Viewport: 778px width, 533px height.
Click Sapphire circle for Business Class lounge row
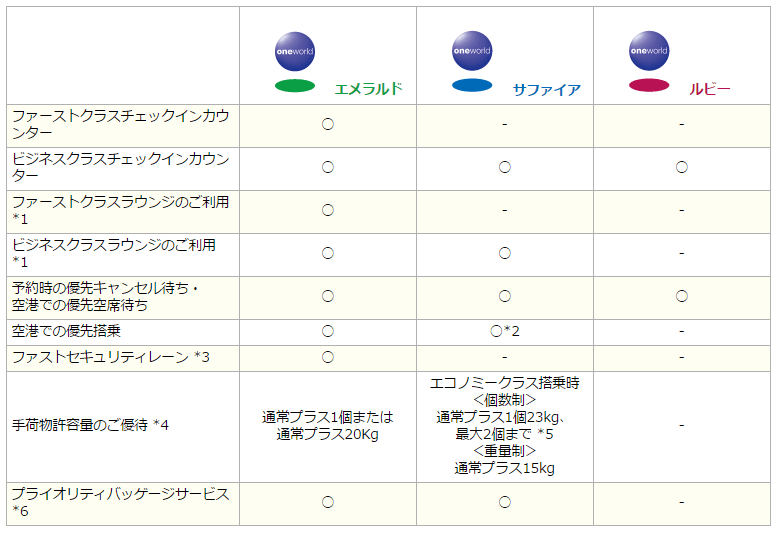click(505, 254)
